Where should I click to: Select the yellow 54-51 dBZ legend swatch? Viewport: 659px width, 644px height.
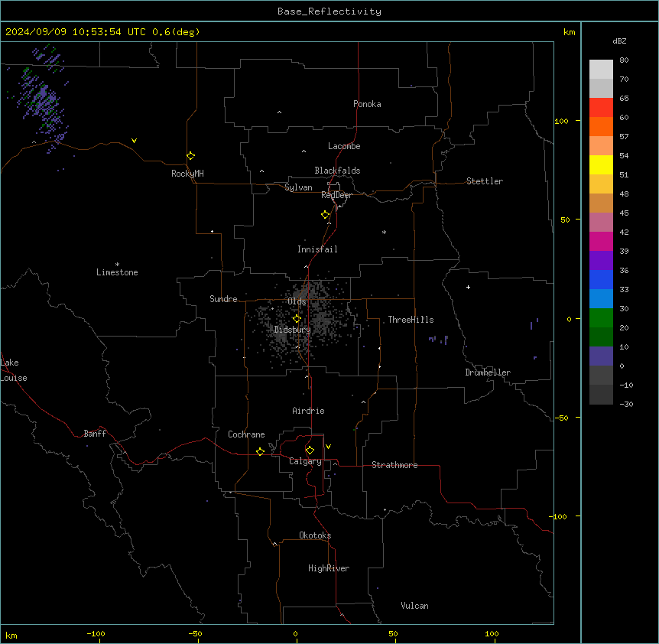click(601, 164)
